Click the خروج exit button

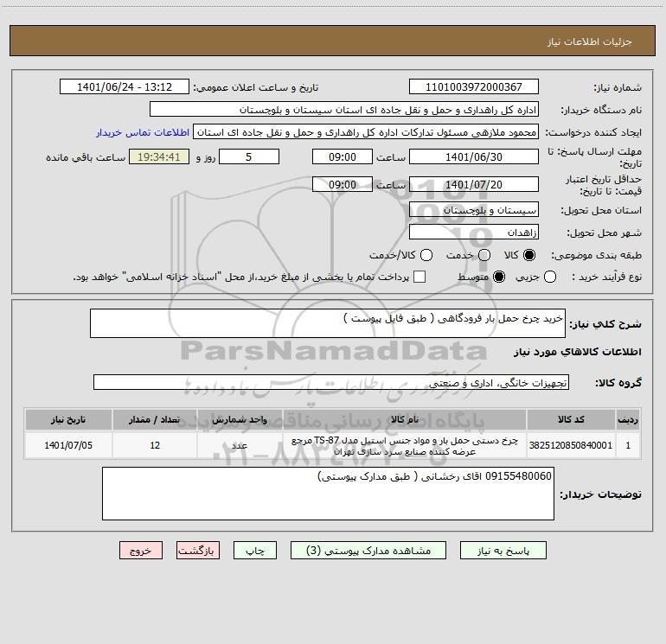(x=141, y=551)
